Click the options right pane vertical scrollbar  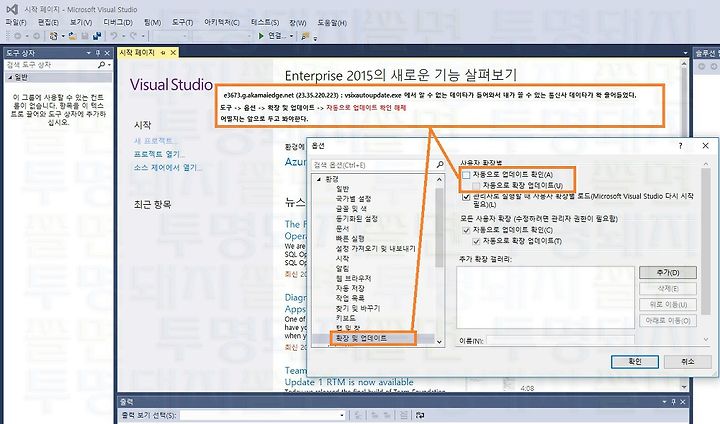tap(706, 252)
